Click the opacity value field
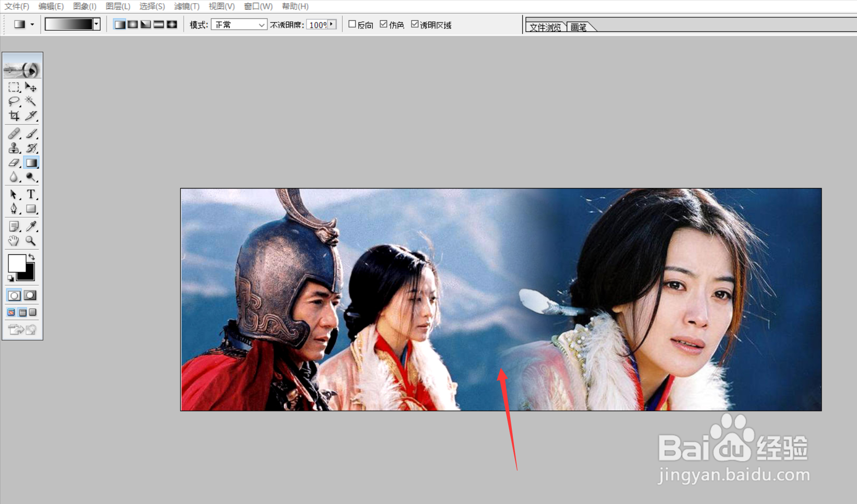 click(317, 25)
